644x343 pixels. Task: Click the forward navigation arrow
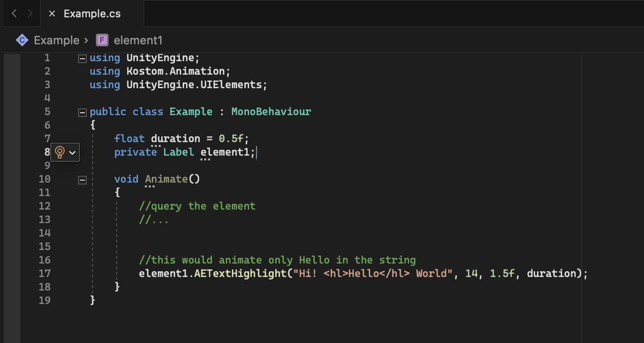pos(30,13)
